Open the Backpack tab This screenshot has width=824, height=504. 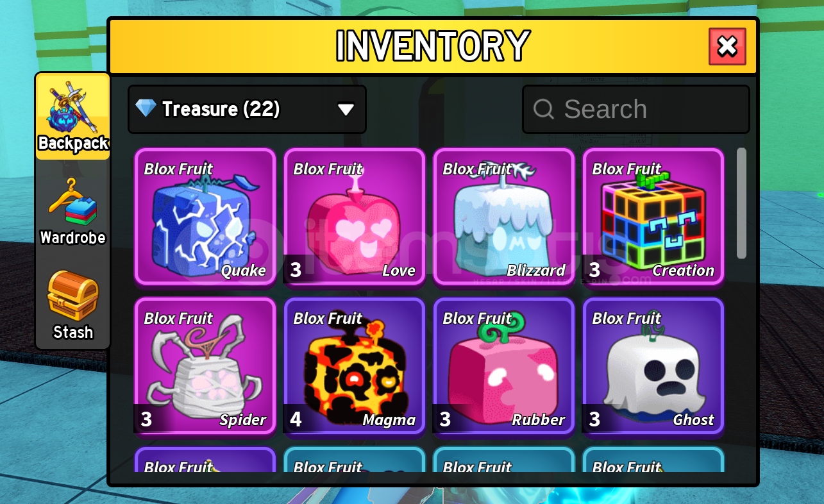pos(72,117)
